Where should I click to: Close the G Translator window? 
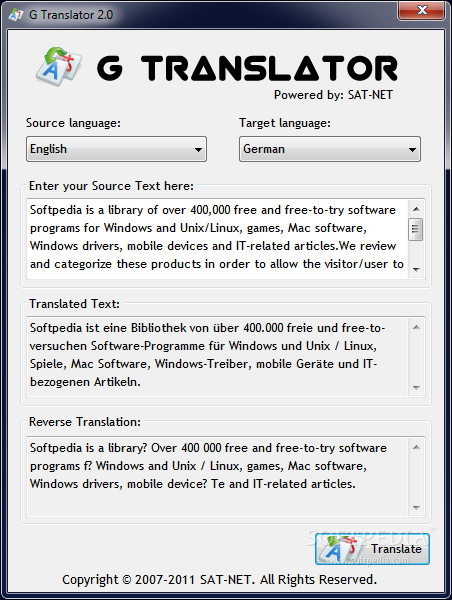pos(421,10)
